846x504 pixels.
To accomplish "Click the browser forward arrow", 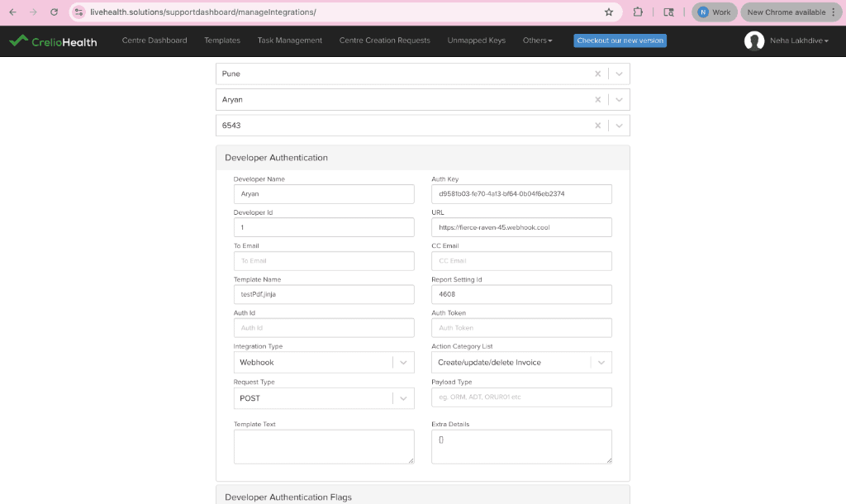I will [x=33, y=12].
